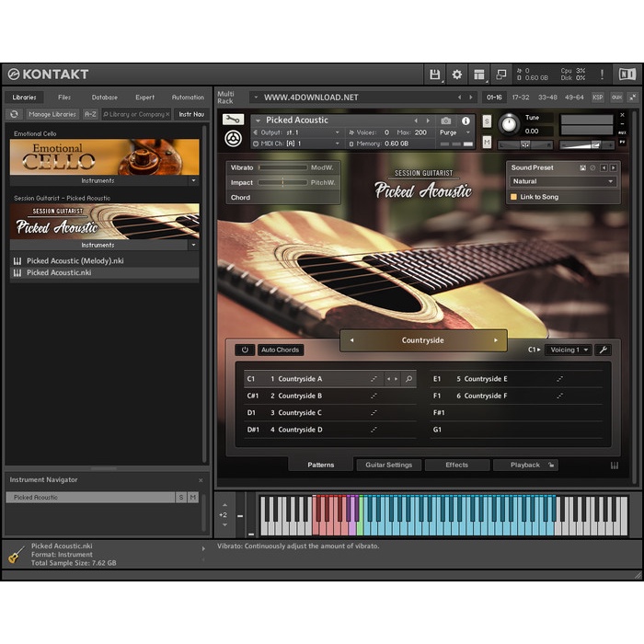This screenshot has height=644, width=644.
Task: Switch to Guitar Settings tab
Action: pyautogui.click(x=388, y=465)
